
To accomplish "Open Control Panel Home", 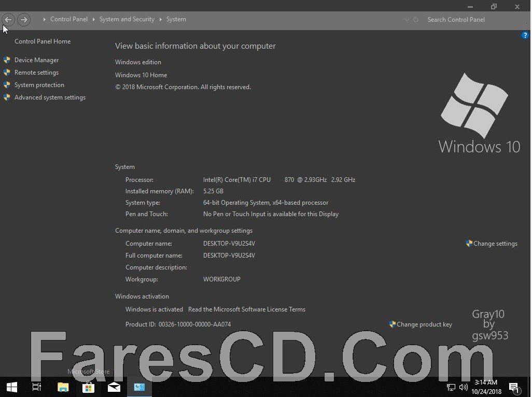I will [x=43, y=41].
